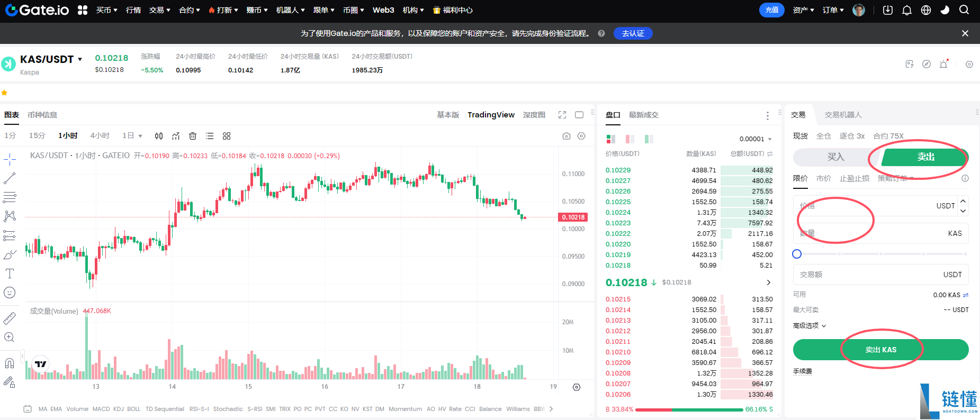Open chart settings gear beside camera
The width and height of the screenshot is (980, 420).
581,136
